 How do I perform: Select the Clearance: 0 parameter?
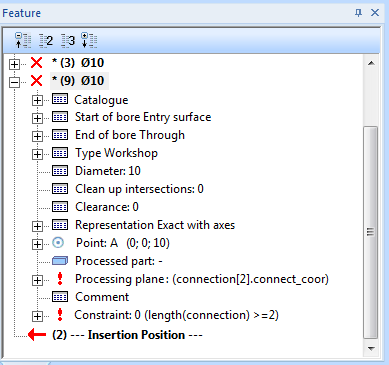pos(107,207)
